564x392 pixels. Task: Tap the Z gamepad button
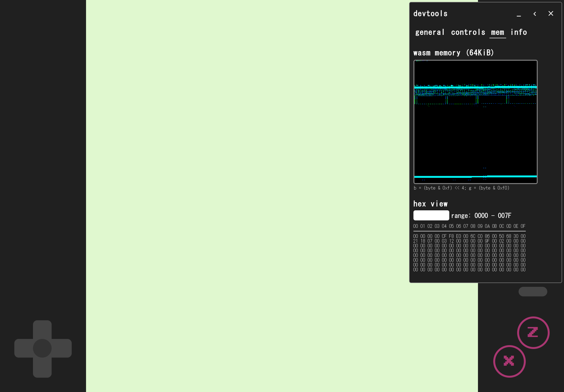533,332
